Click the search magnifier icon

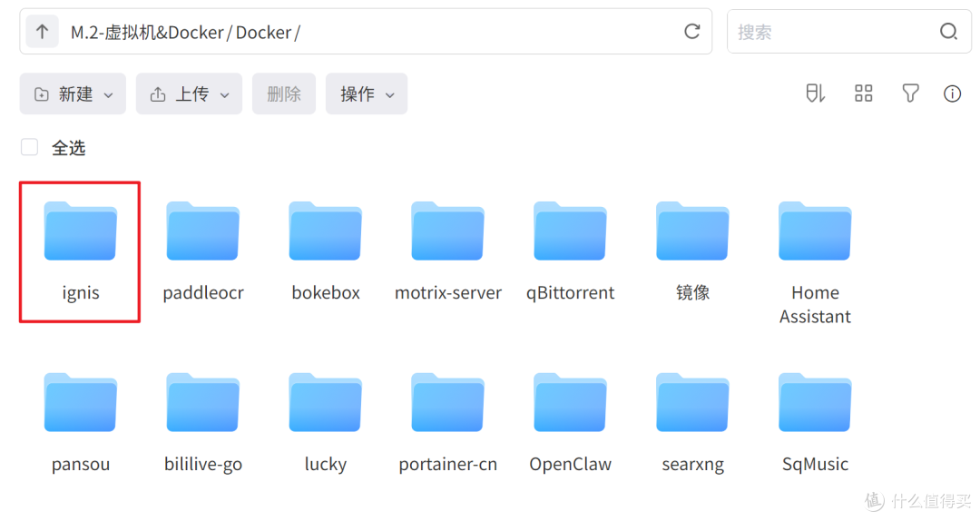tap(948, 31)
